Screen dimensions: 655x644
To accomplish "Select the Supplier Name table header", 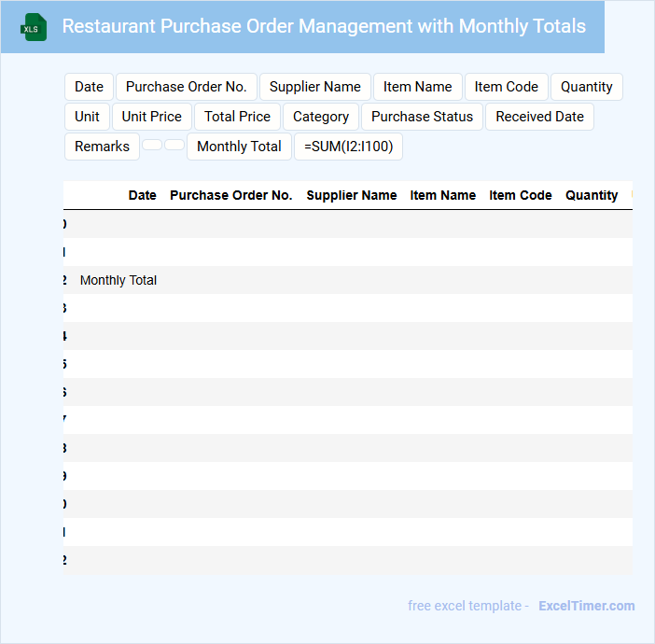I will (352, 195).
